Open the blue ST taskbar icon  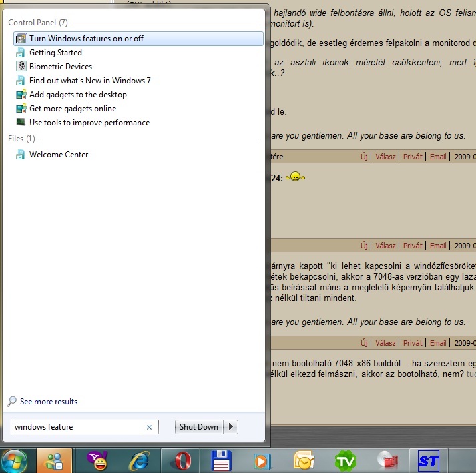pyautogui.click(x=429, y=461)
